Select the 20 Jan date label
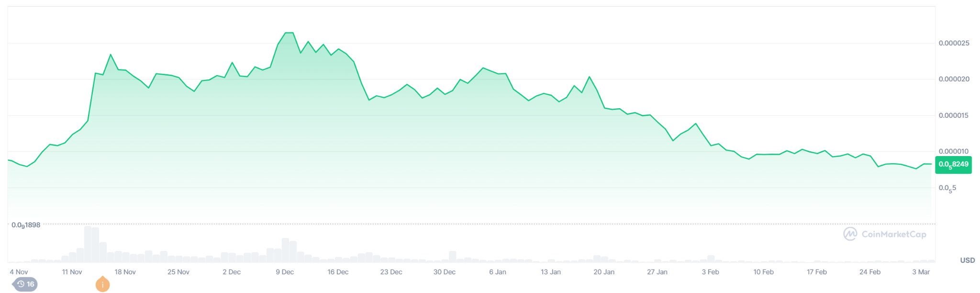980x293 pixels. click(x=604, y=272)
